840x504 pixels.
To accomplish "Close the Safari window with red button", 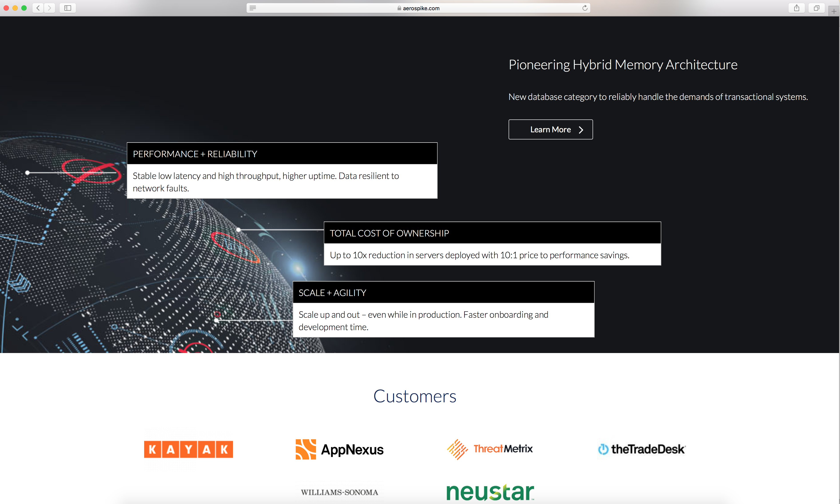I will click(x=6, y=8).
